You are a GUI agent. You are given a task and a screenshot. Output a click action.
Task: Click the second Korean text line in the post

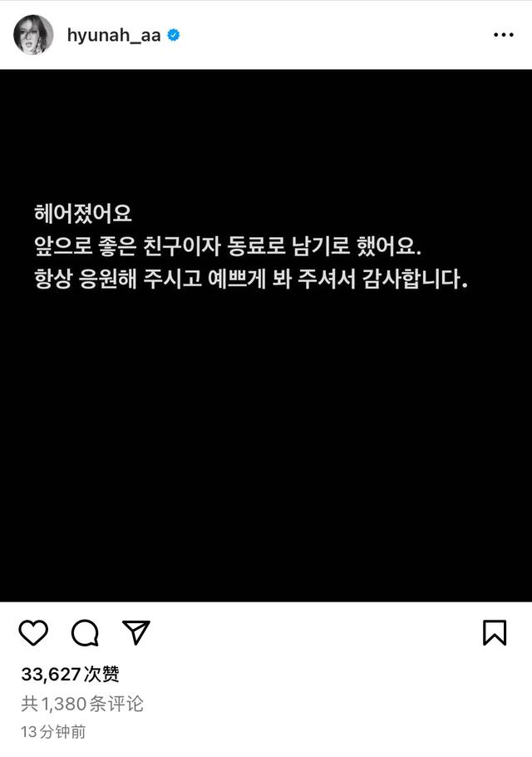[x=228, y=245]
